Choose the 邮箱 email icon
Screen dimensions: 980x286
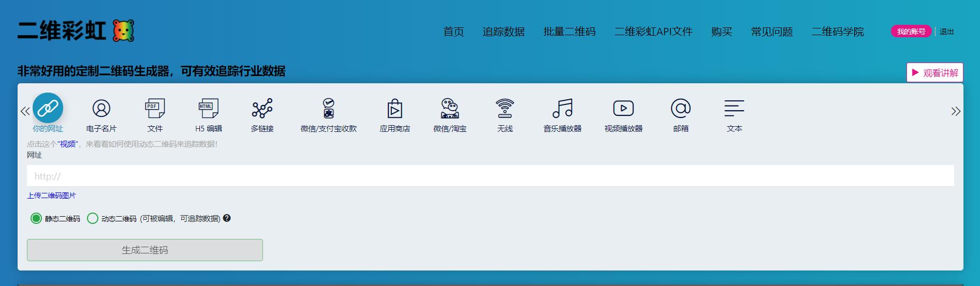point(681,109)
